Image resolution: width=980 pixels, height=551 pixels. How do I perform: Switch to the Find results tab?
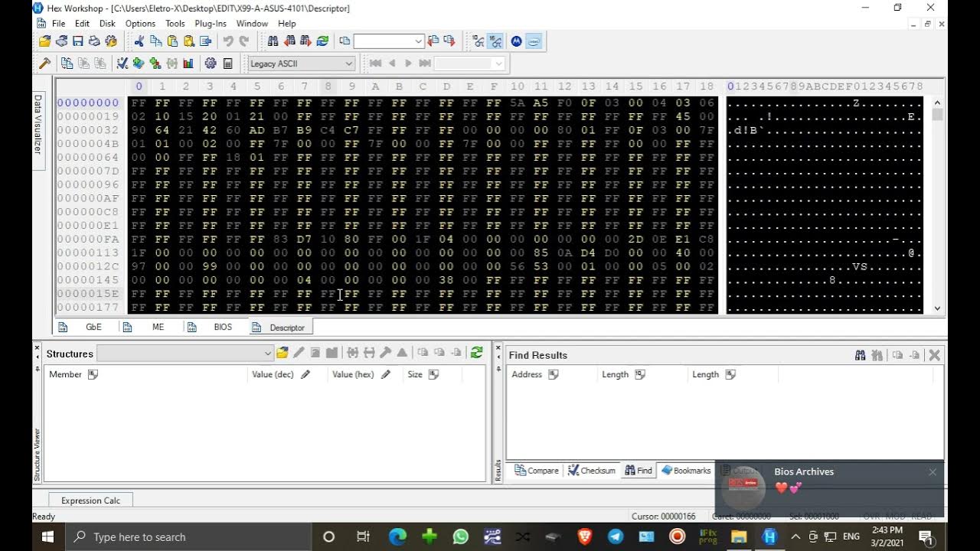coord(639,471)
